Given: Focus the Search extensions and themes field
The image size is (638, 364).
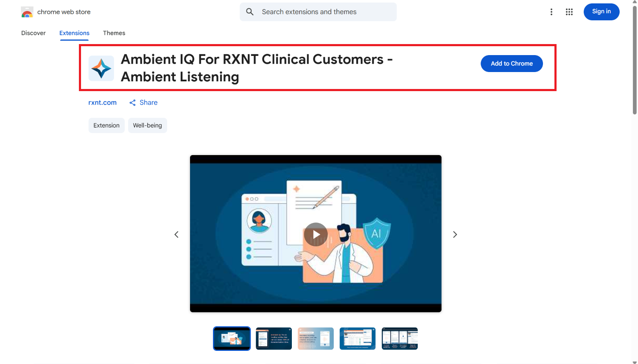Looking at the screenshot, I should 318,12.
